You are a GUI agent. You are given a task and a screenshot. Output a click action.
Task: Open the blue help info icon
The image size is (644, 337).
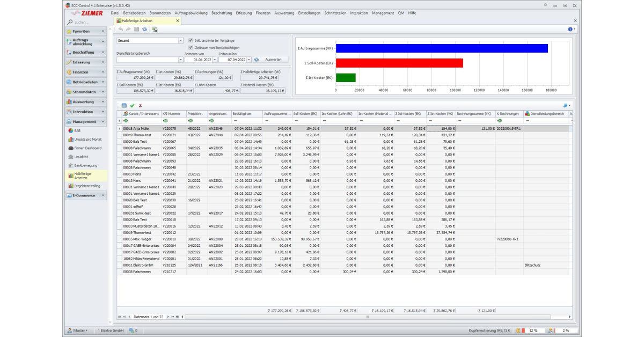[570, 29]
